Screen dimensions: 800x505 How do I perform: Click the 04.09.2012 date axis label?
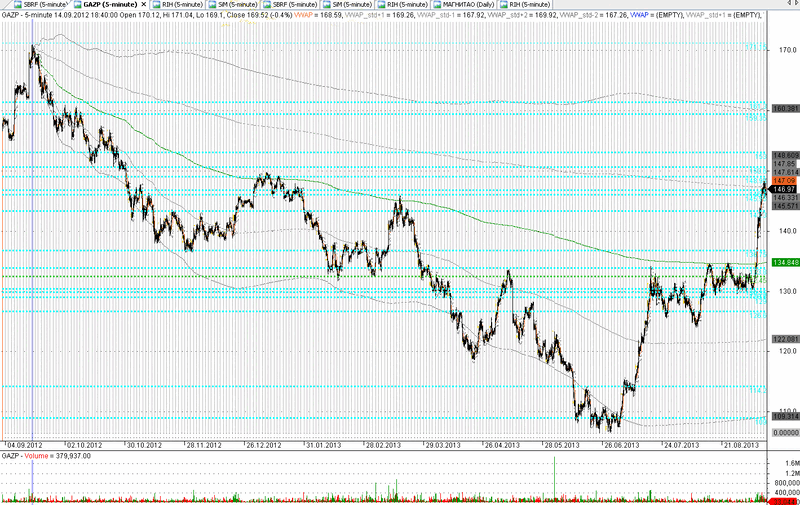pyautogui.click(x=24, y=445)
